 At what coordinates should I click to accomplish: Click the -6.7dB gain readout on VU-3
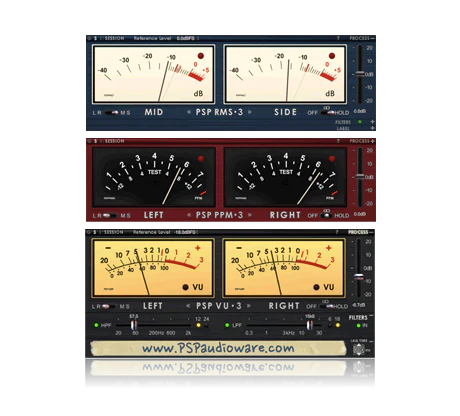point(359,305)
